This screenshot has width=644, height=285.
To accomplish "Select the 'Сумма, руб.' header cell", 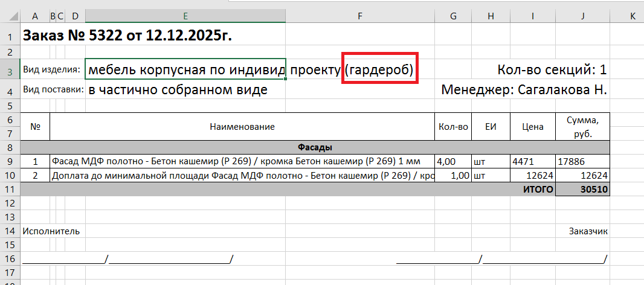I will (582, 127).
